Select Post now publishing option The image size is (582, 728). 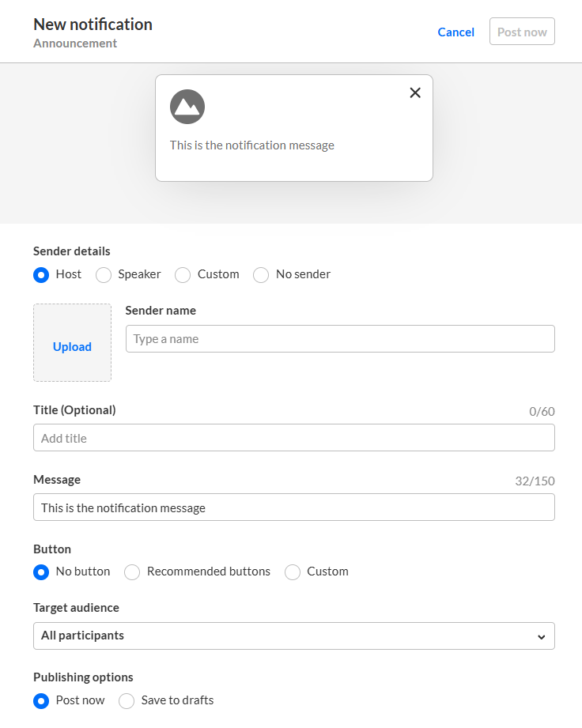41,701
